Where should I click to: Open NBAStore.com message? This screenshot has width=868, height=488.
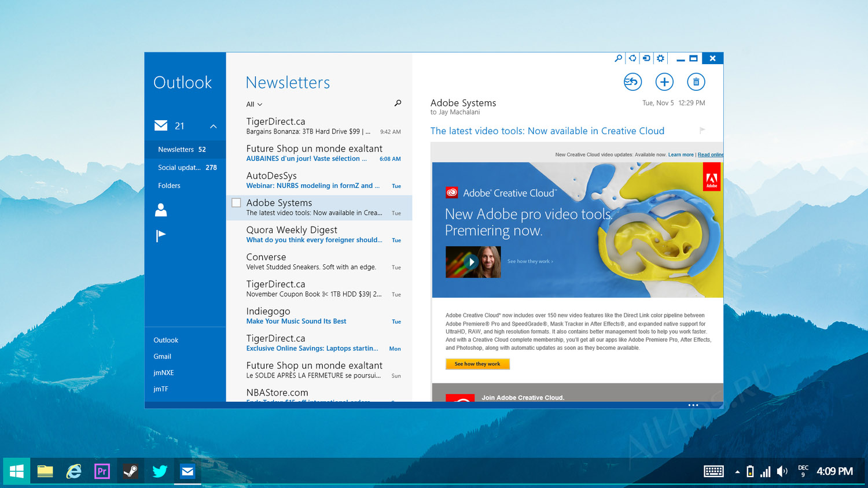[x=319, y=394]
